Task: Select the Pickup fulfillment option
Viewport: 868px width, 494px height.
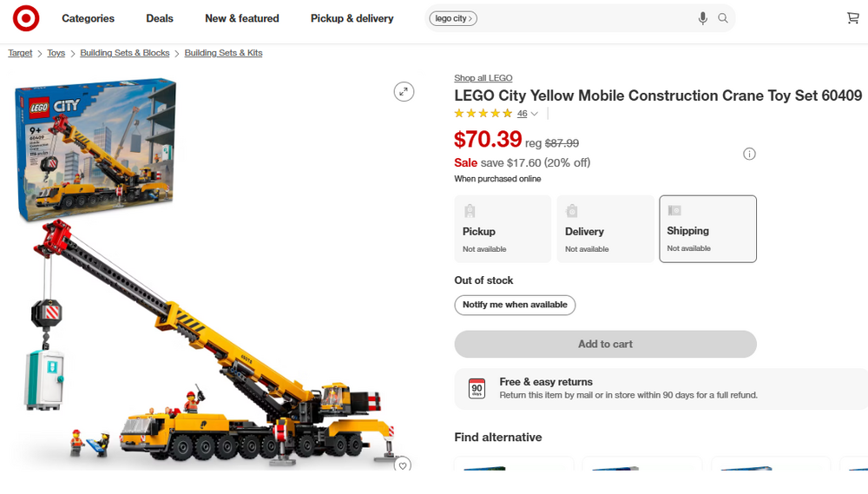Action: click(503, 228)
